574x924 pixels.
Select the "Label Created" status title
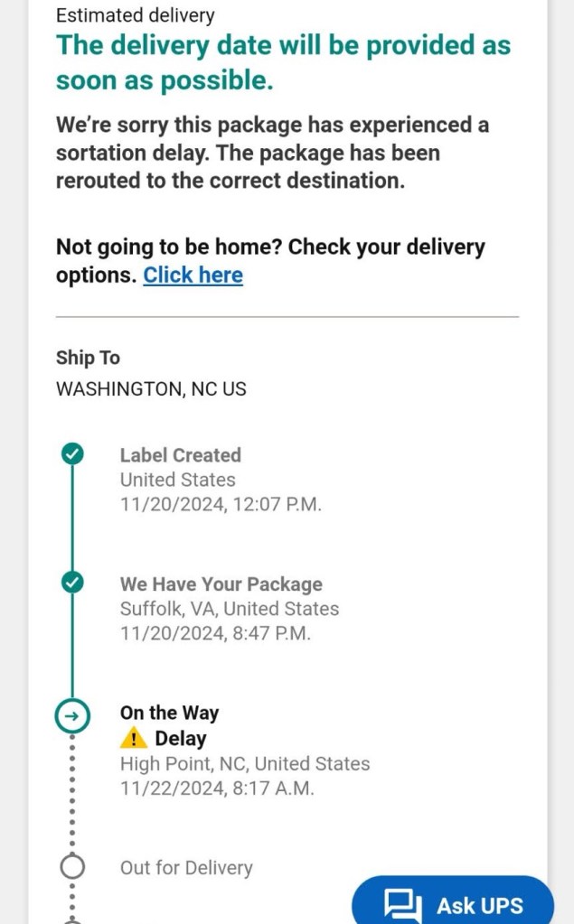pyautogui.click(x=180, y=455)
